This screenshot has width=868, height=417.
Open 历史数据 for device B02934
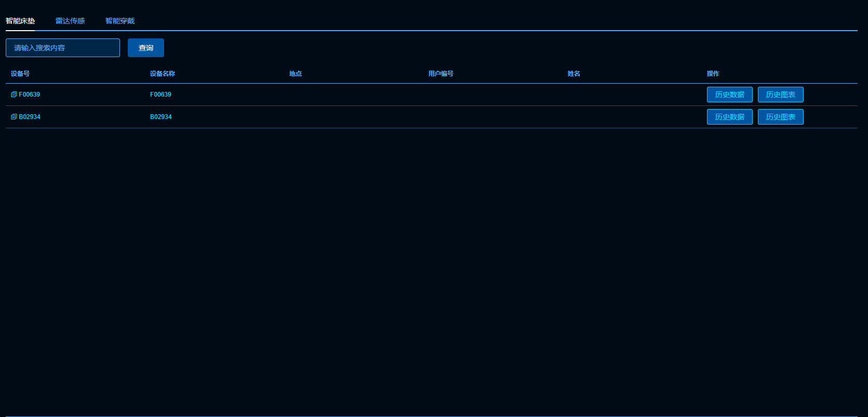[730, 117]
